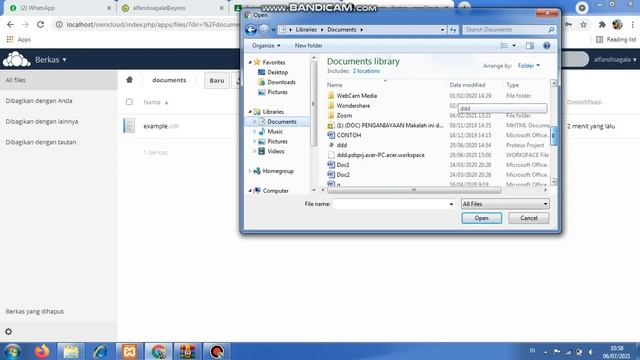Collapse the Favorites group
The image size is (640, 360).
[x=250, y=62]
